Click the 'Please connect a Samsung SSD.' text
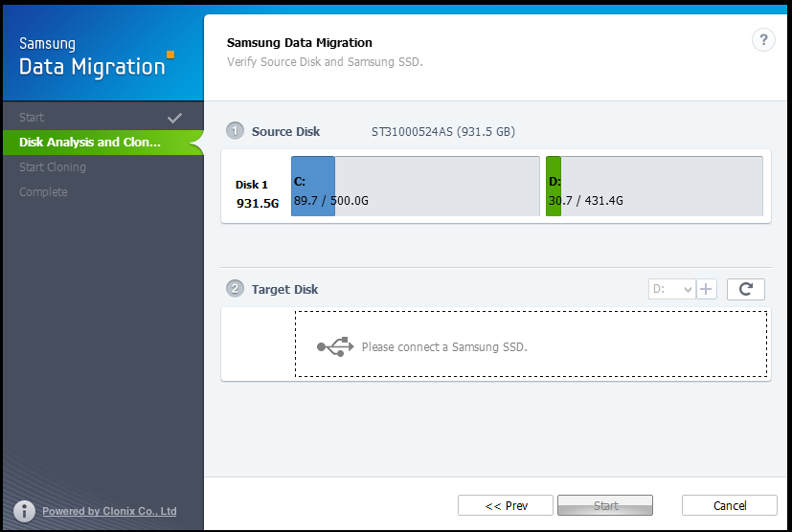792x532 pixels. point(444,347)
